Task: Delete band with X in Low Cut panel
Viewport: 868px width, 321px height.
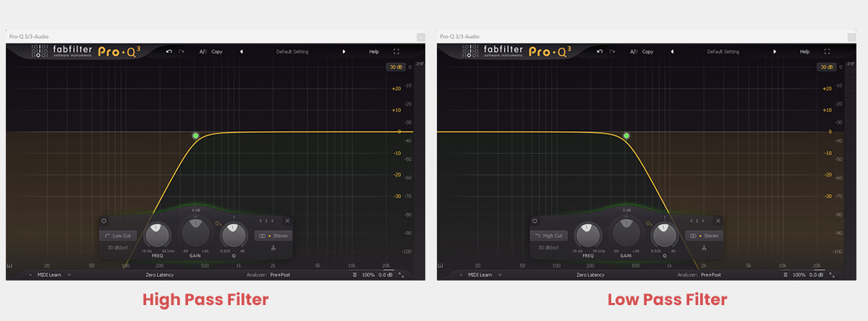Action: 287,221
